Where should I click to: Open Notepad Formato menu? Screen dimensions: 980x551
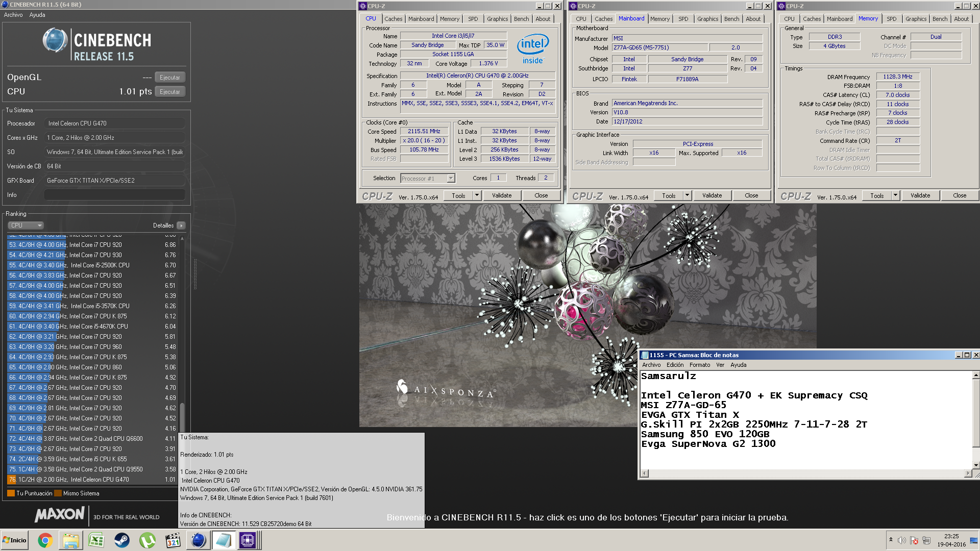(700, 365)
